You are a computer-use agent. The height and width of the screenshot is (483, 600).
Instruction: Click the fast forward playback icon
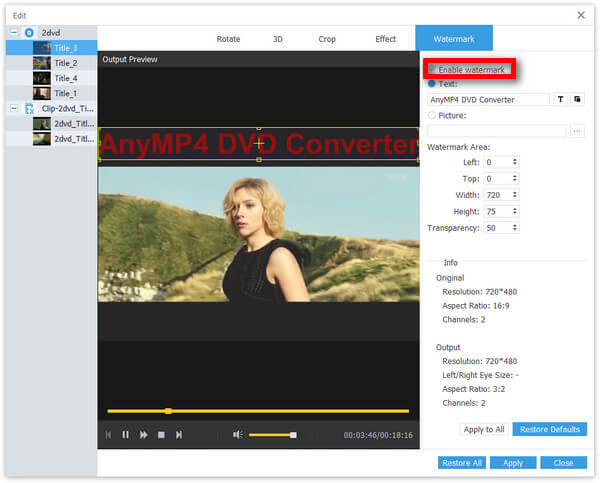pos(143,435)
